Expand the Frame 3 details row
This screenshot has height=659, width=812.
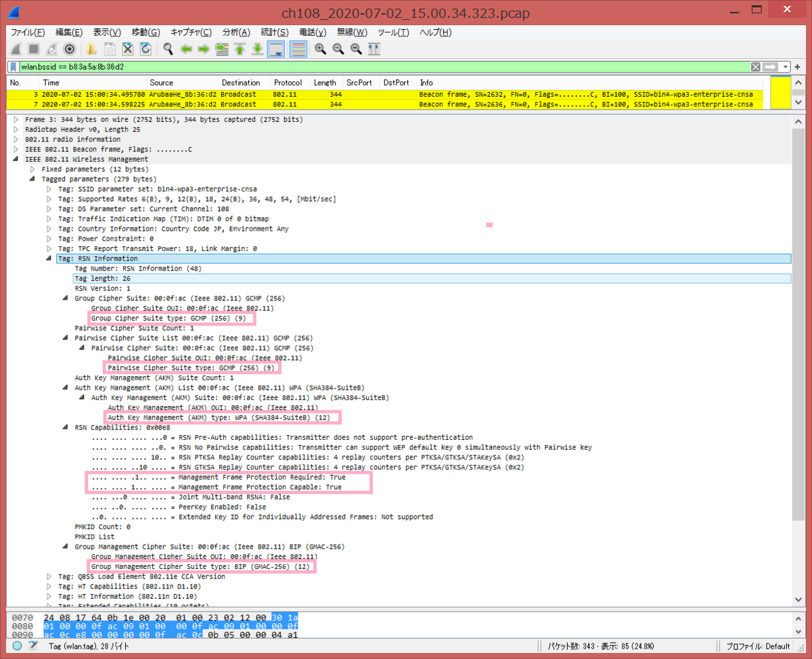(x=16, y=119)
